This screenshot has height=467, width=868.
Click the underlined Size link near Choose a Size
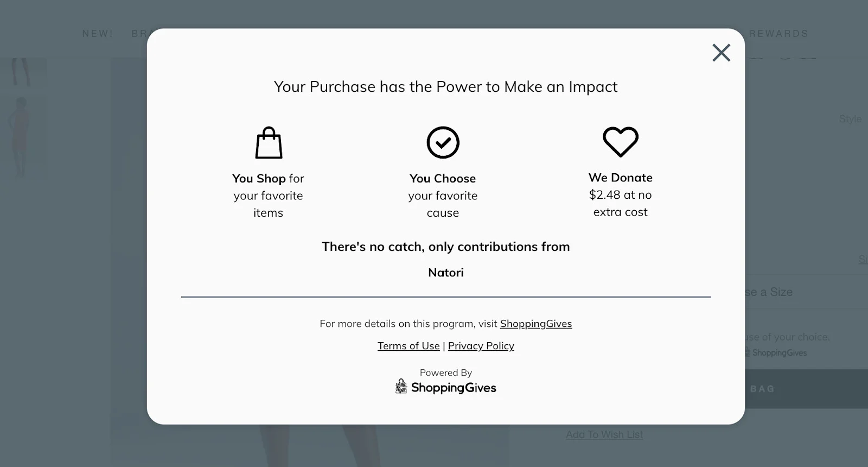click(864, 259)
